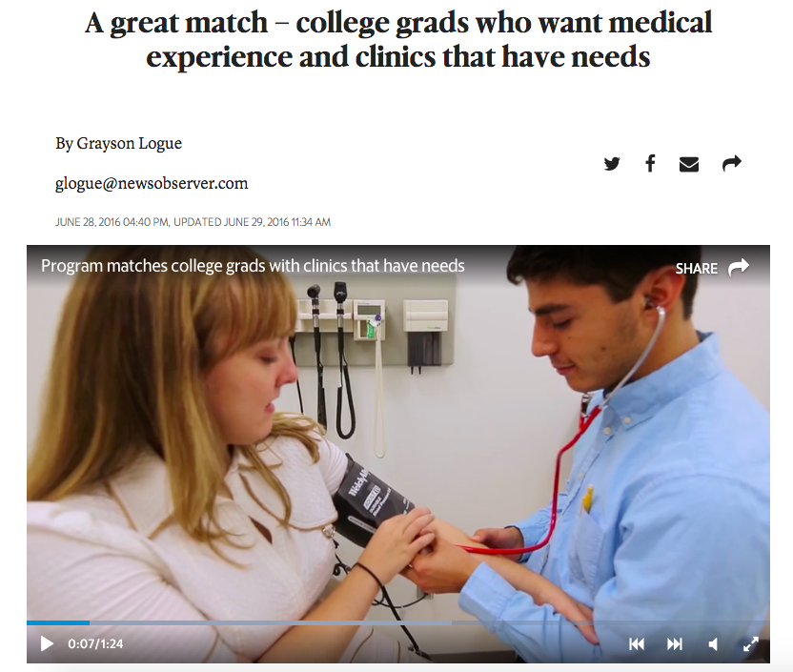Play the video

point(47,643)
